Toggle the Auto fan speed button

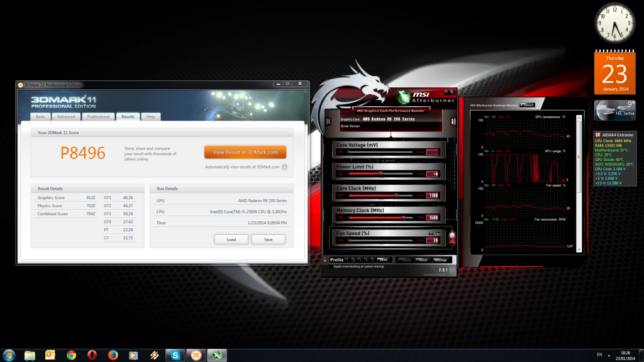pyautogui.click(x=435, y=233)
